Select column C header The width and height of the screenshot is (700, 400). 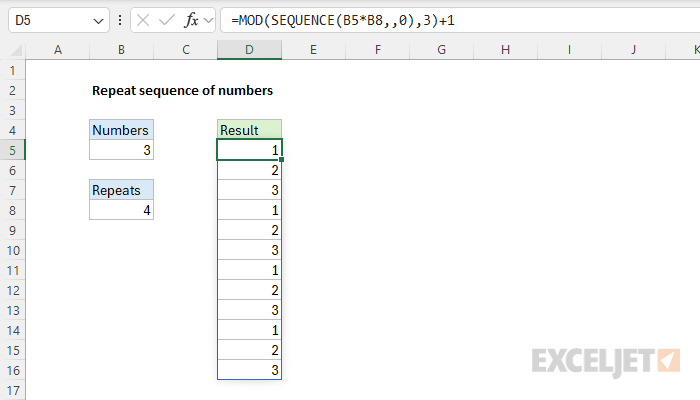tap(186, 50)
